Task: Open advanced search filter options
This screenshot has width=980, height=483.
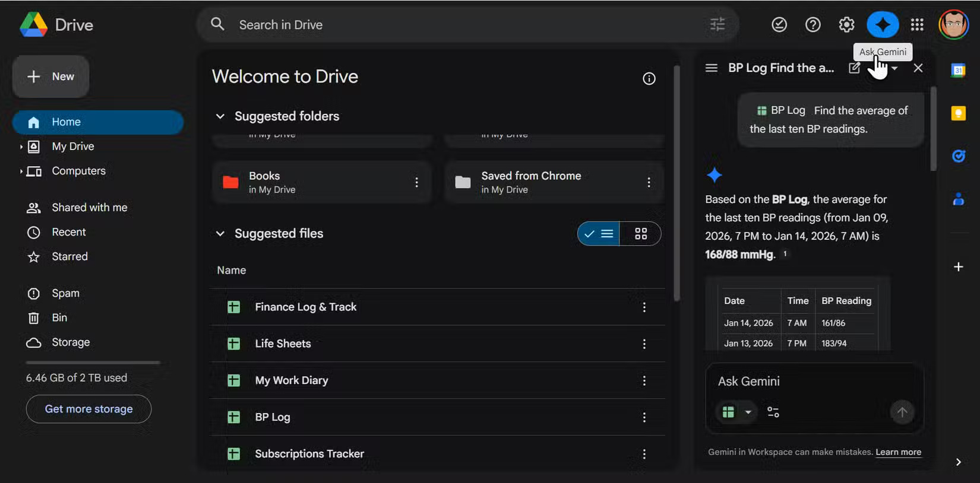Action: pos(717,24)
